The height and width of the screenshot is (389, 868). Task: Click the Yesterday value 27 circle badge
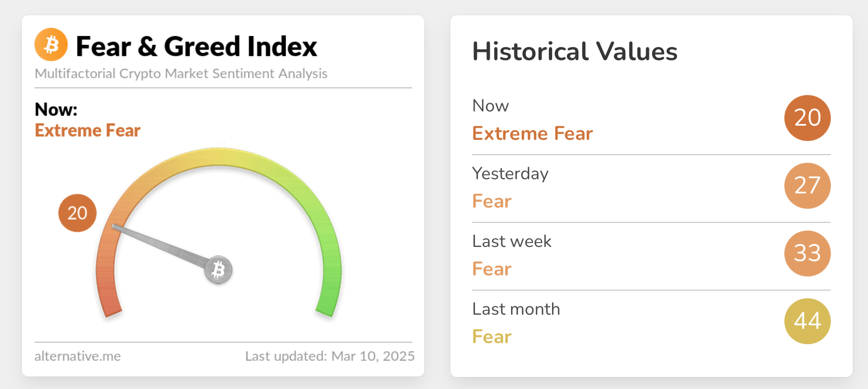[x=807, y=186]
